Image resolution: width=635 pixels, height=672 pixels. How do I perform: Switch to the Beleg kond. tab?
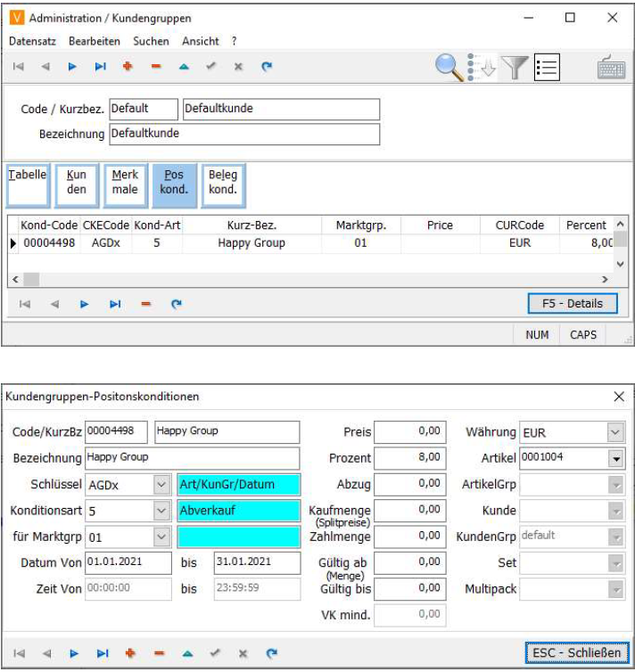click(222, 184)
